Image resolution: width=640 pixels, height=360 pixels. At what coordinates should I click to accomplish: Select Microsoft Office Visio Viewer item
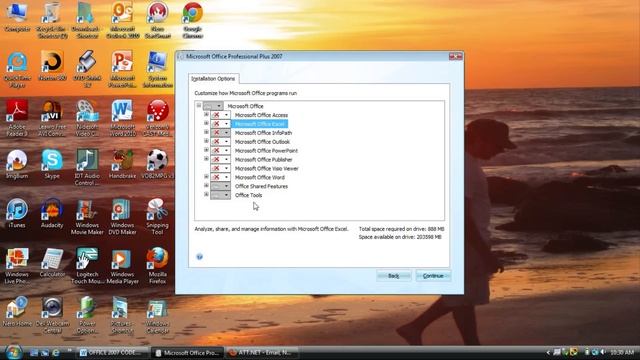point(267,169)
